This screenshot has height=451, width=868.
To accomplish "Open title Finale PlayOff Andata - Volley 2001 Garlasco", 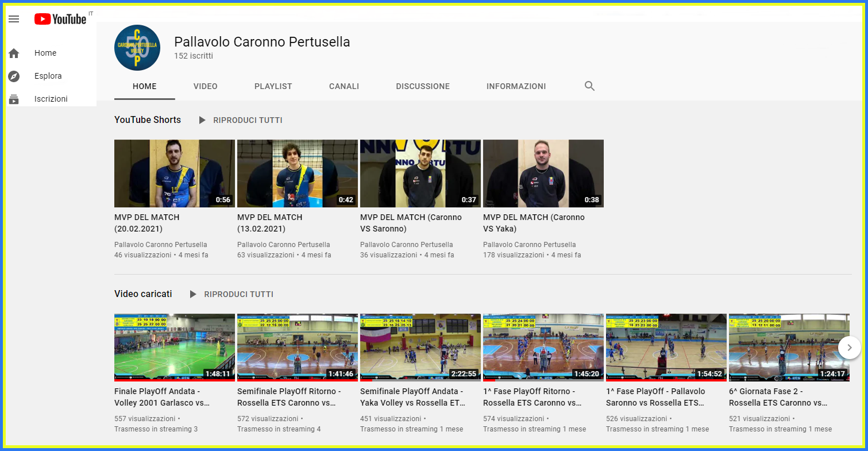I will click(x=162, y=397).
